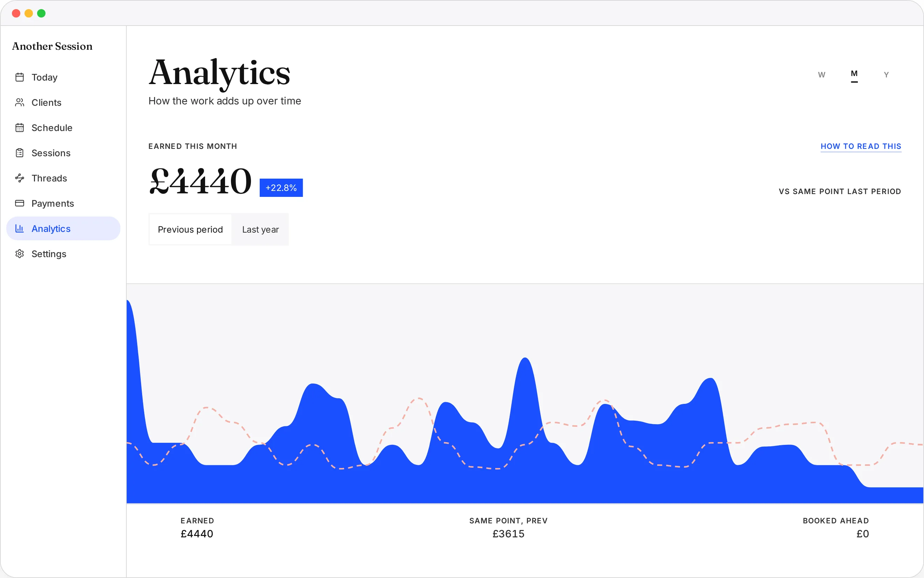
Task: Click the Threads route icon
Action: click(x=20, y=178)
